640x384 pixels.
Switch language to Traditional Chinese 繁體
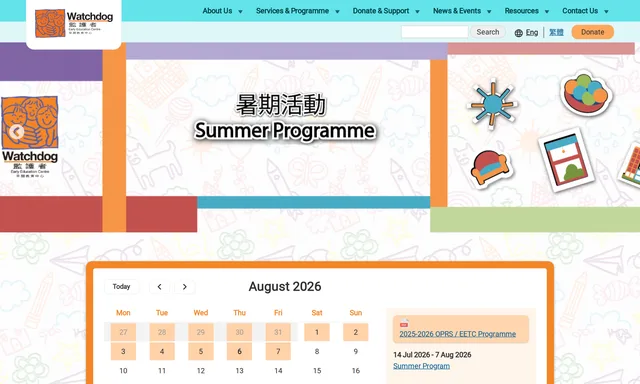[x=556, y=32]
